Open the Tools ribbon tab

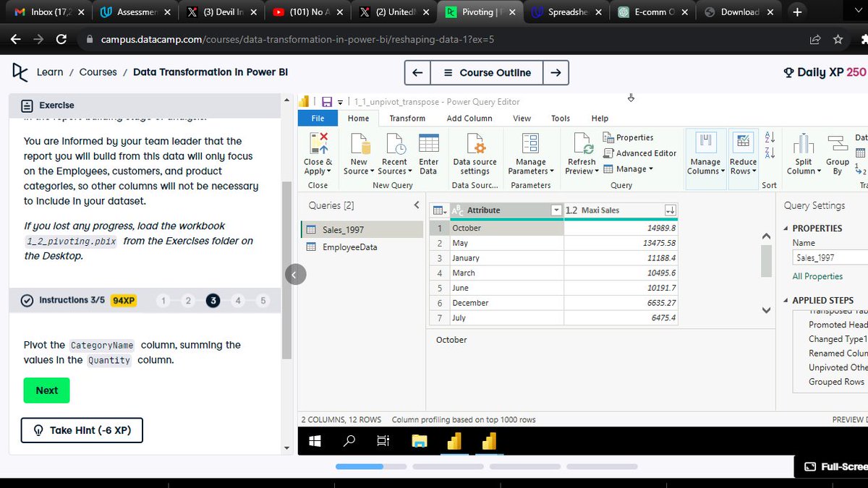[561, 119]
